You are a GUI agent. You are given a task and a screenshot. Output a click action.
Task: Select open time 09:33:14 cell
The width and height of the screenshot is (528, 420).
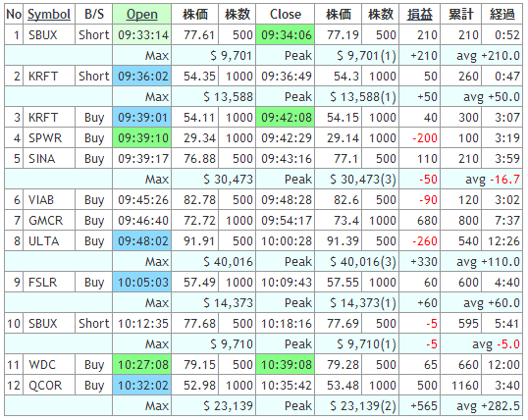click(x=141, y=35)
